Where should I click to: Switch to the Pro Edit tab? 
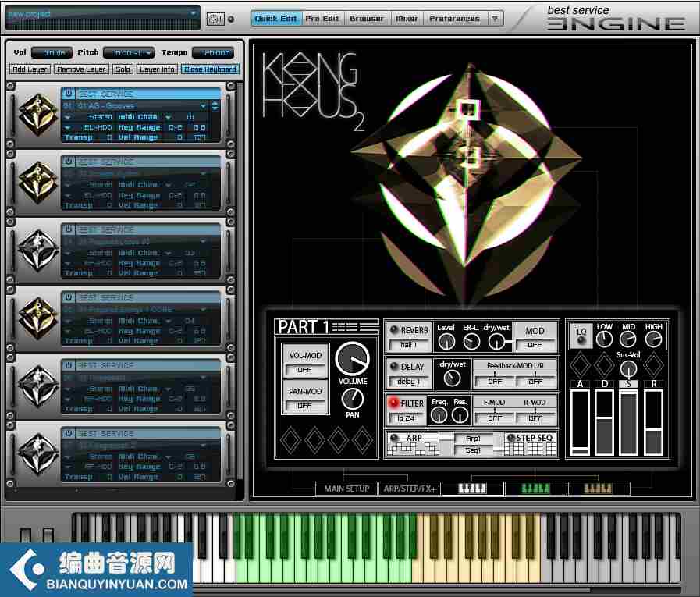pos(322,19)
